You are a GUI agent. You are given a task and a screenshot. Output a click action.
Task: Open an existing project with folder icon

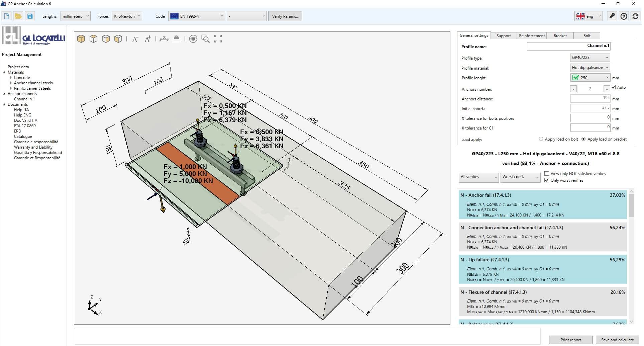pyautogui.click(x=18, y=16)
